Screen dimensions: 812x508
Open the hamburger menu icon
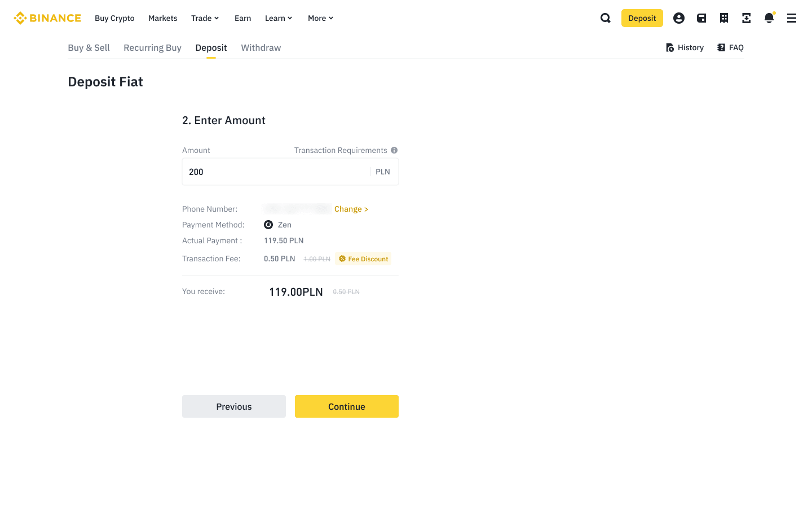coord(792,18)
